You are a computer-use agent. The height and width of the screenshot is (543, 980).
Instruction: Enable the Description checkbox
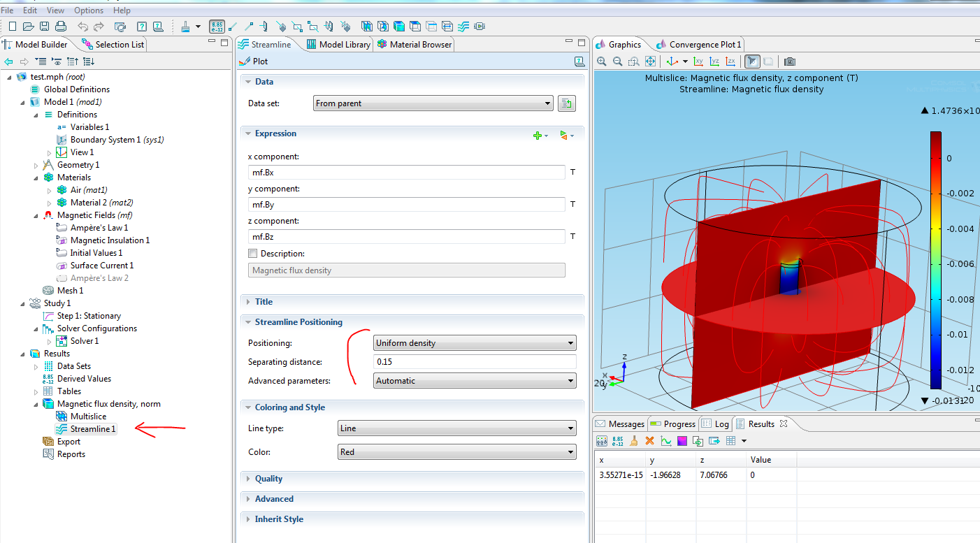(x=253, y=254)
